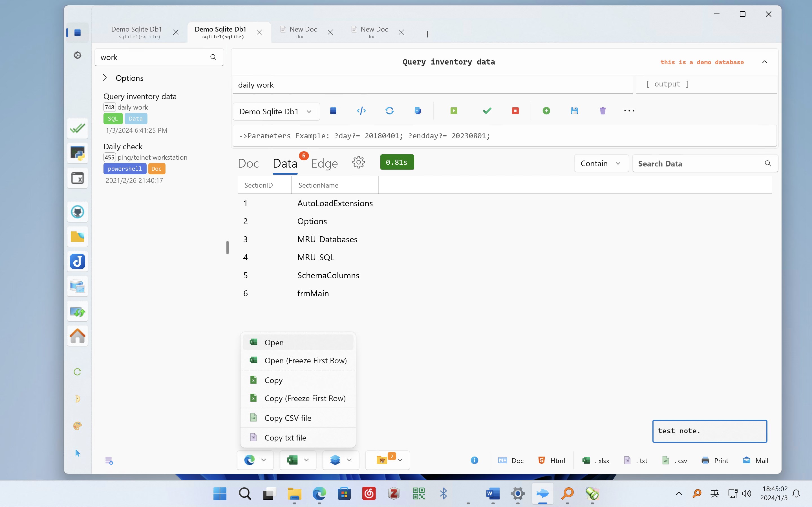812x507 pixels.
Task: Click the green Run play icon
Action: [454, 111]
